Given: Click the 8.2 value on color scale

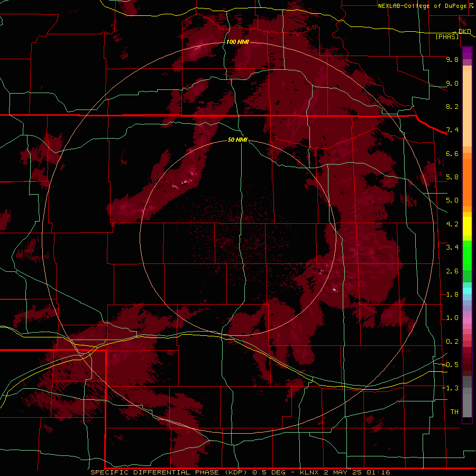Looking at the screenshot, I should 452,106.
